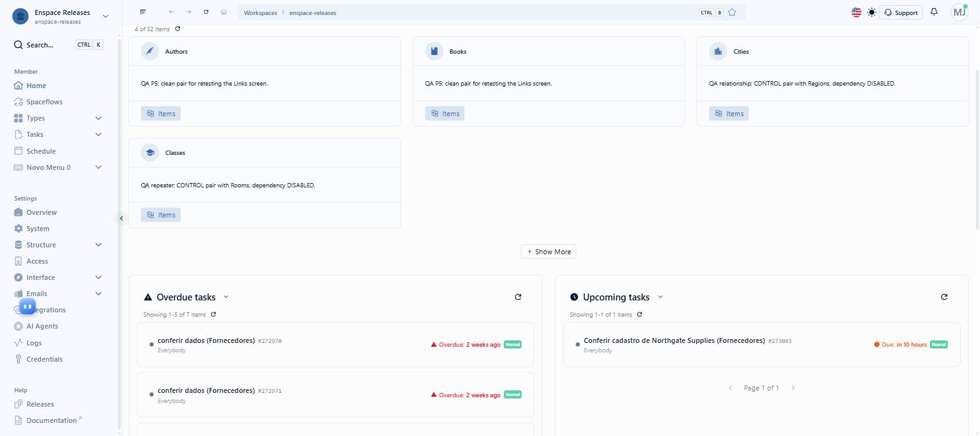Click the Classes graduation cap icon

(x=150, y=152)
